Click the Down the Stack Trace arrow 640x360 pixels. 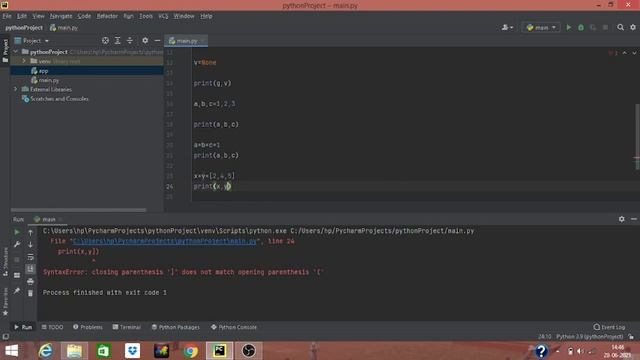31,244
